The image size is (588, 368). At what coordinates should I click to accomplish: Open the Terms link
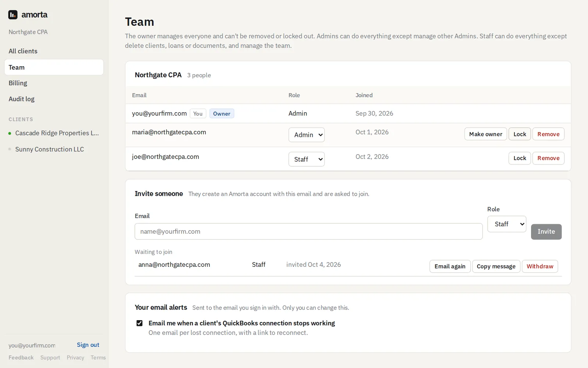pos(98,358)
